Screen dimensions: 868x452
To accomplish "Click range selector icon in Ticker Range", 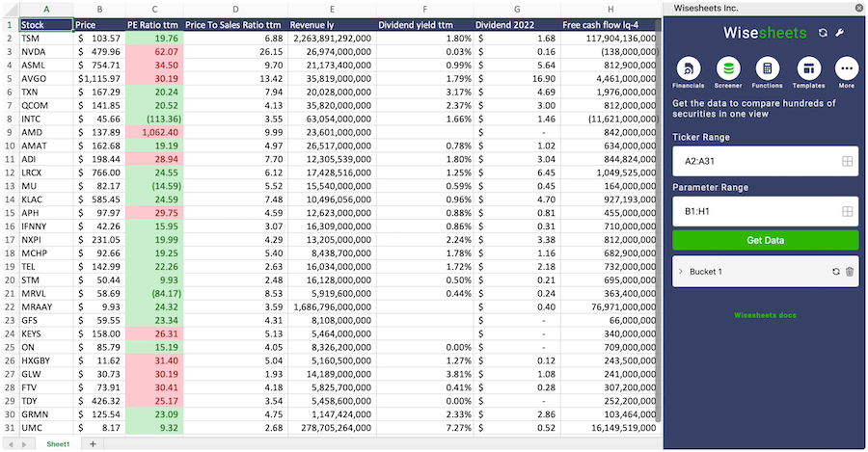I will coord(847,161).
